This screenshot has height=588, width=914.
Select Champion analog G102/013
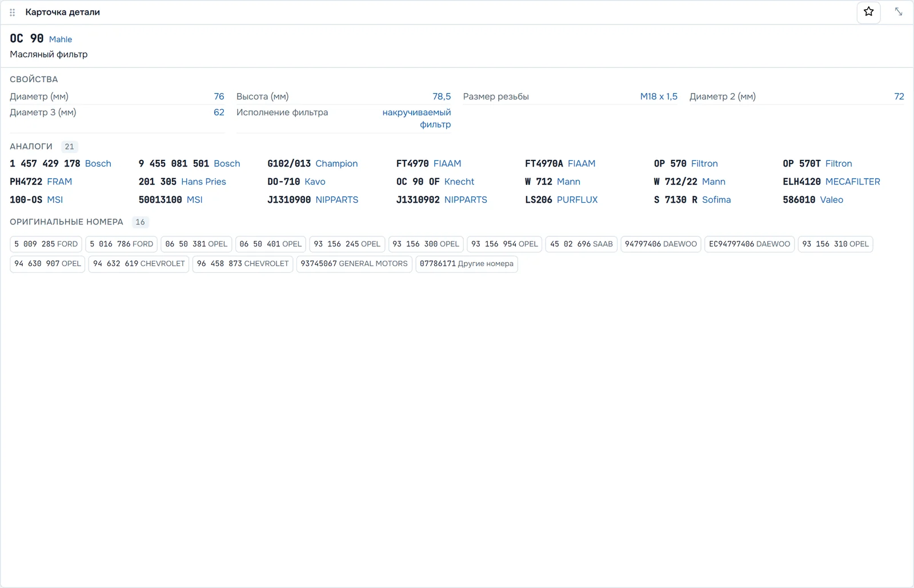click(x=312, y=164)
